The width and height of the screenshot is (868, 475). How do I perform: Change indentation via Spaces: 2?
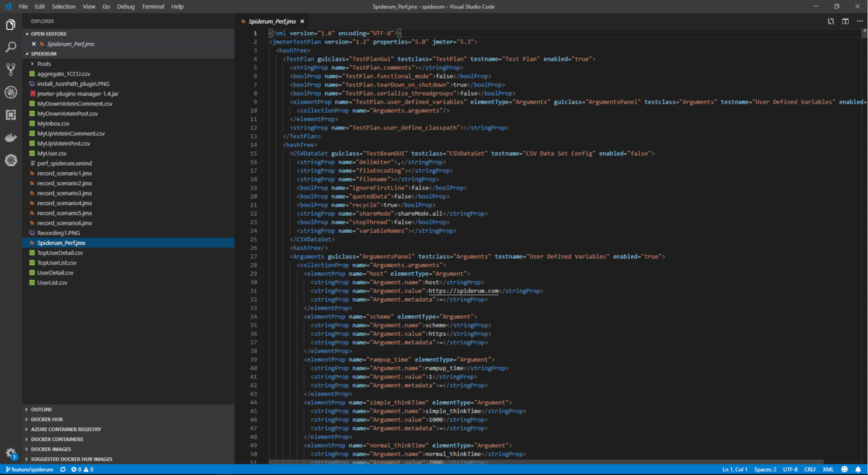pos(765,470)
